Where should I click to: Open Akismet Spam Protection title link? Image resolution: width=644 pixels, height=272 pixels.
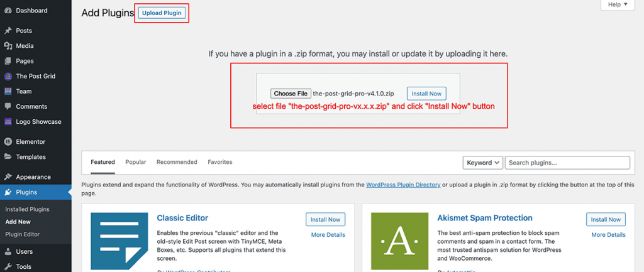click(485, 218)
